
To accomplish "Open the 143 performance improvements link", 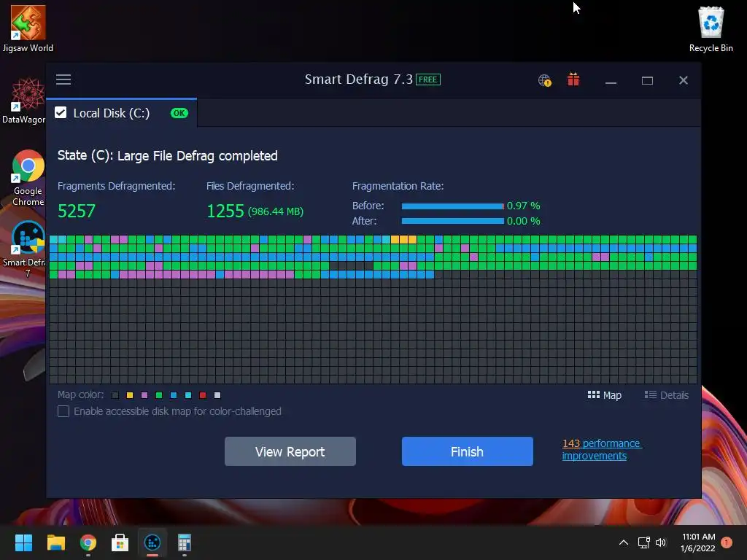I will pos(602,449).
